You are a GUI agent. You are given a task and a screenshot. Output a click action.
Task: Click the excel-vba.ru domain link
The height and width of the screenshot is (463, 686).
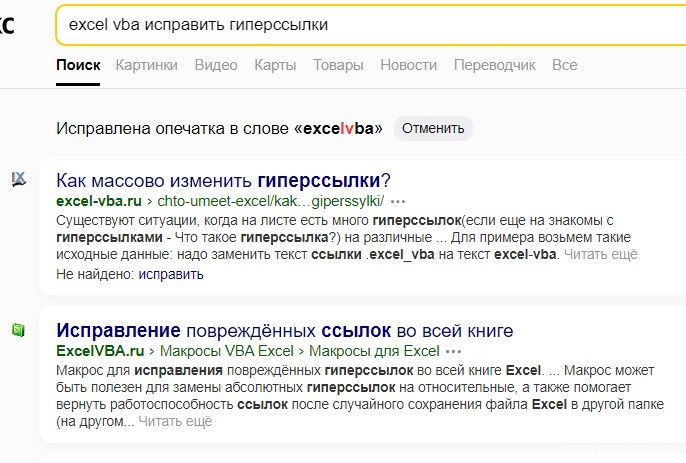(99, 201)
